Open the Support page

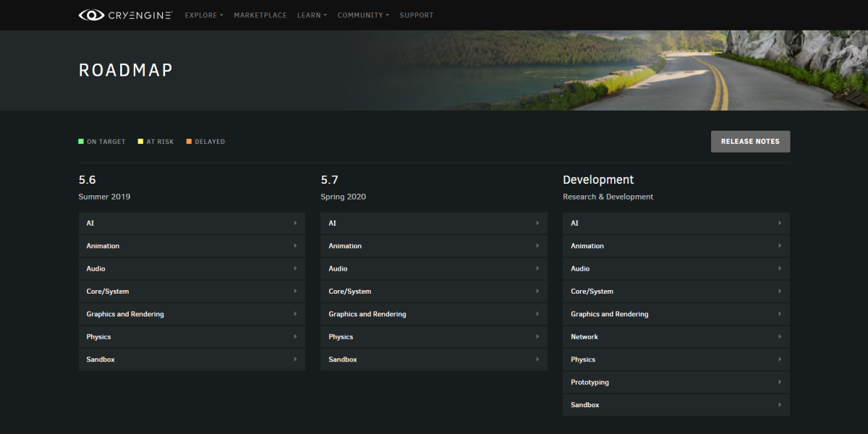click(x=416, y=15)
